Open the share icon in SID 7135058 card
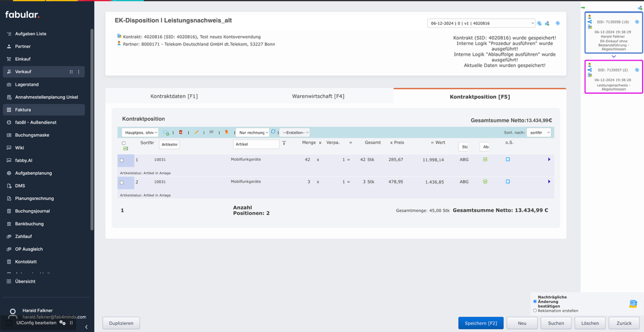 pyautogui.click(x=590, y=21)
